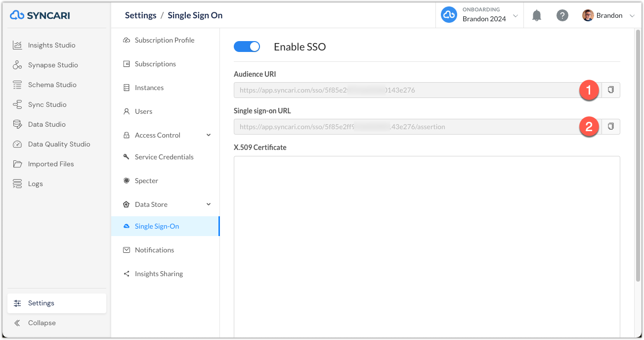Open the Brandon user menu chevron
Viewport: 644px width, 340px height.
pyautogui.click(x=632, y=16)
